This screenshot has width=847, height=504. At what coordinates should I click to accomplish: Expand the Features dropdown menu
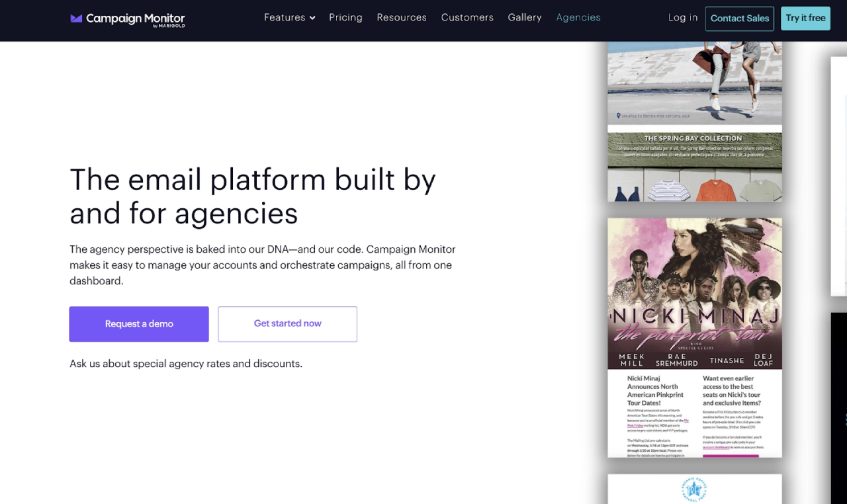point(284,17)
